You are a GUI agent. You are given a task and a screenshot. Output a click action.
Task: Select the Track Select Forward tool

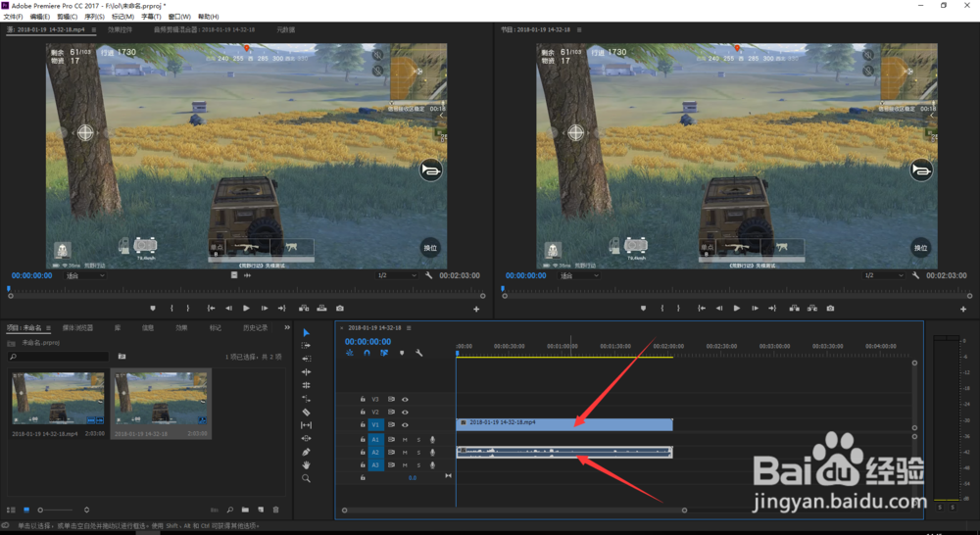pyautogui.click(x=306, y=346)
